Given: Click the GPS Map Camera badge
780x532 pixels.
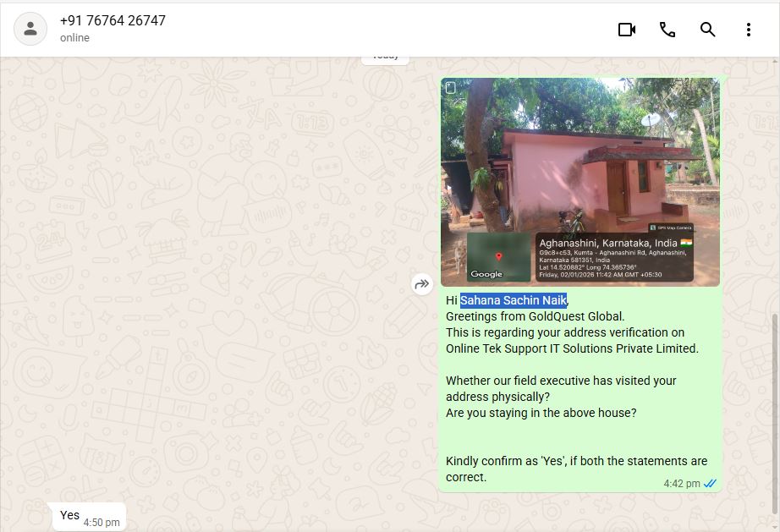Looking at the screenshot, I should (670, 228).
